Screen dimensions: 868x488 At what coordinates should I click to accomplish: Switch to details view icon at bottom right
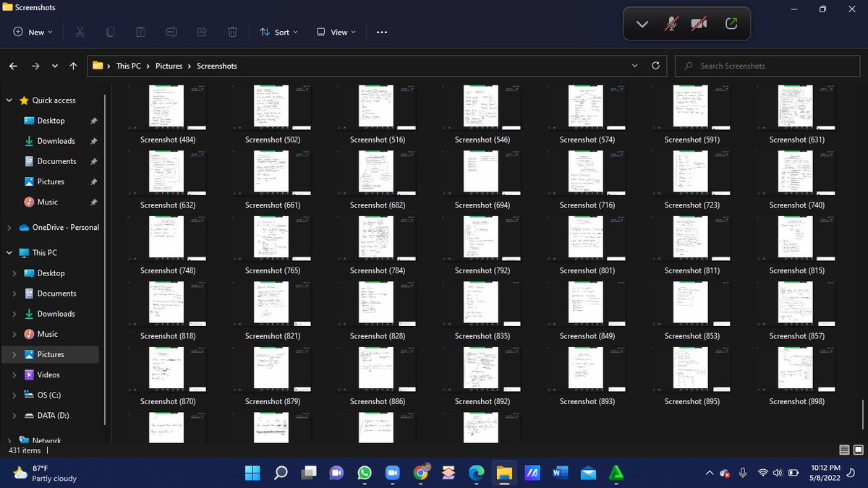[x=844, y=450]
